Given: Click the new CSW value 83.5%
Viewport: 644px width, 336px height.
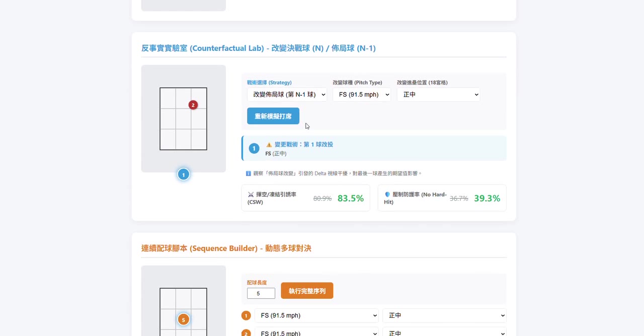Looking at the screenshot, I should (351, 198).
